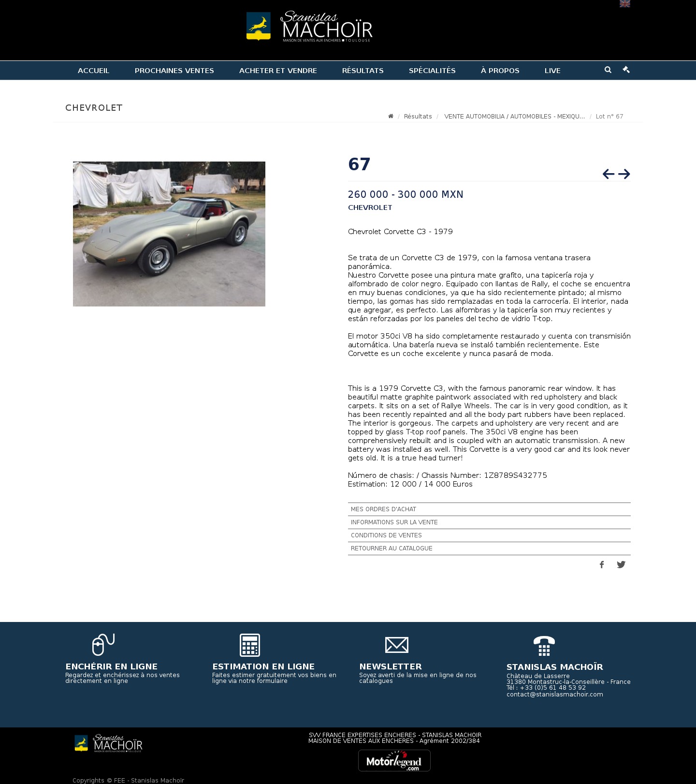The width and height of the screenshot is (696, 784).
Task: Open Informations sur la vente
Action: tap(489, 522)
